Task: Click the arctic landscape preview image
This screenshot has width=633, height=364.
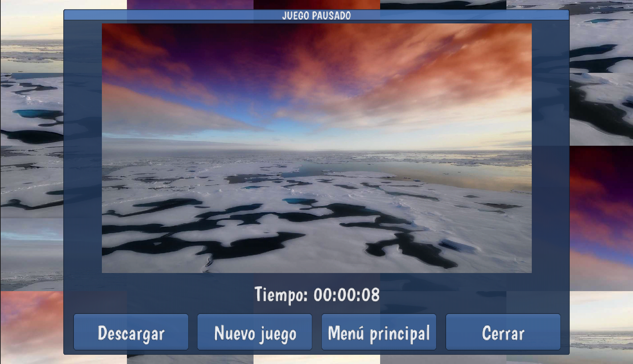Action: click(316, 148)
